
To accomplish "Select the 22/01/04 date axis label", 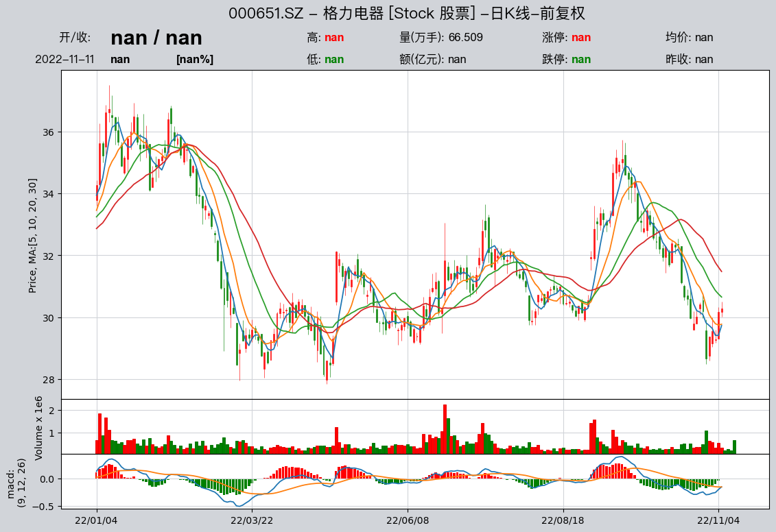I will coord(97,520).
